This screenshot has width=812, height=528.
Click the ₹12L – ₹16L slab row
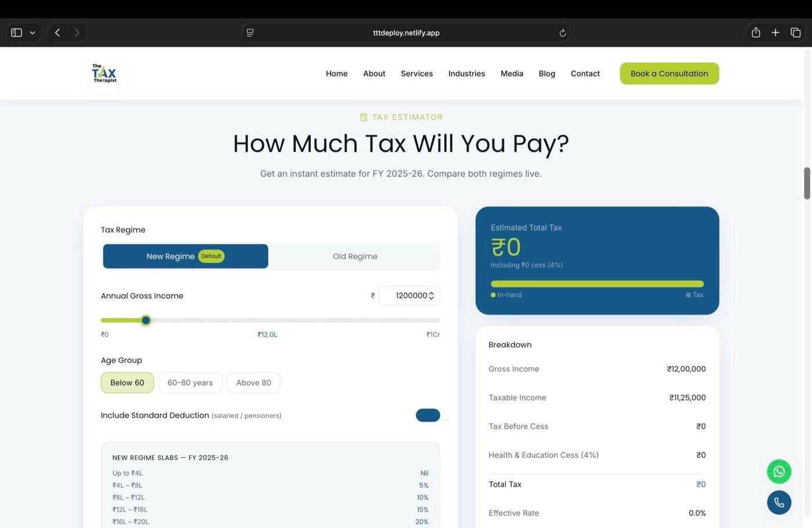click(x=270, y=509)
